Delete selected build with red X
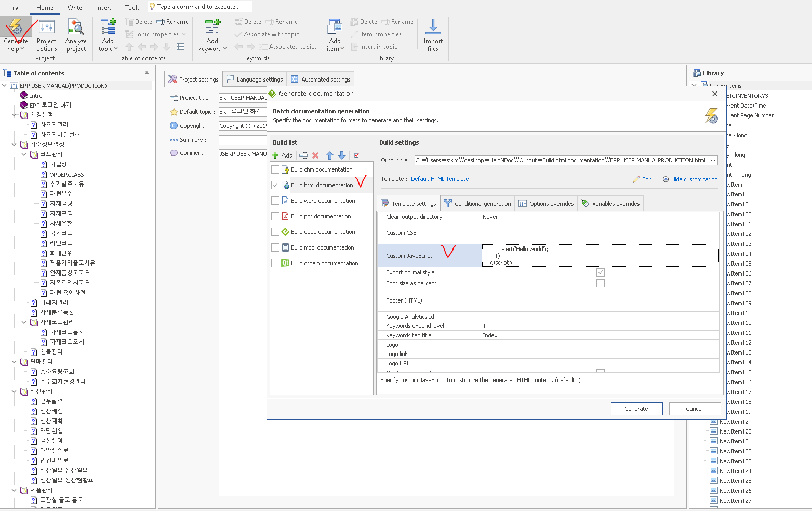Viewport: 812px width, 511px height. pyautogui.click(x=315, y=155)
